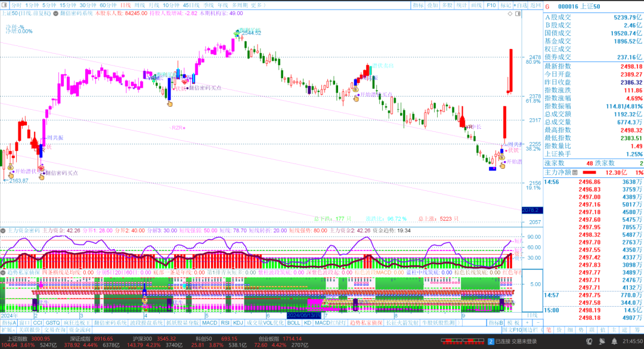Image resolution: width=644 pixels, height=349 pixels.
Task: Open the F10 company info button
Action: click(x=491, y=5)
